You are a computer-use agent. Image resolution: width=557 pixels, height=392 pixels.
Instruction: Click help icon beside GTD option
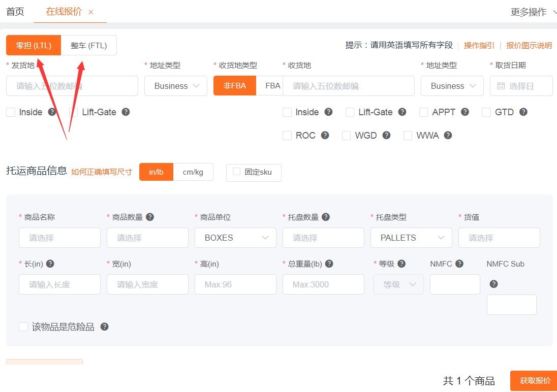pyautogui.click(x=523, y=112)
